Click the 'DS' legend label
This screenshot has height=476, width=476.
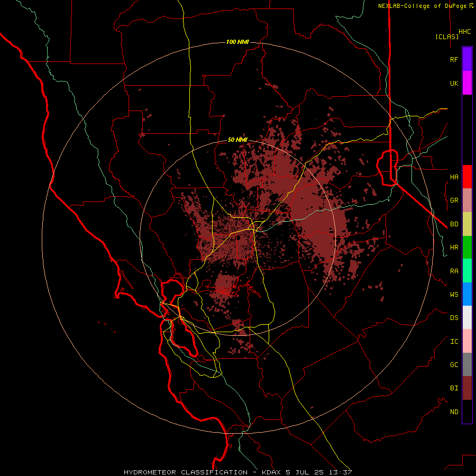tap(454, 318)
